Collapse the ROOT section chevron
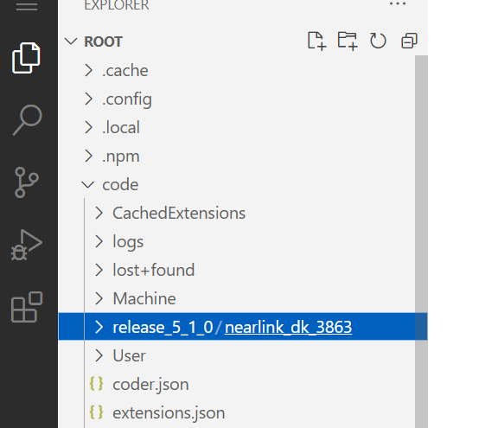 (71, 42)
